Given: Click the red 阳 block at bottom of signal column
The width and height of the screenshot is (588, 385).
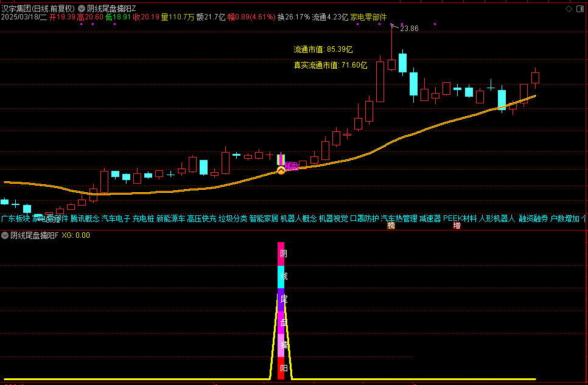Looking at the screenshot, I should tap(282, 369).
